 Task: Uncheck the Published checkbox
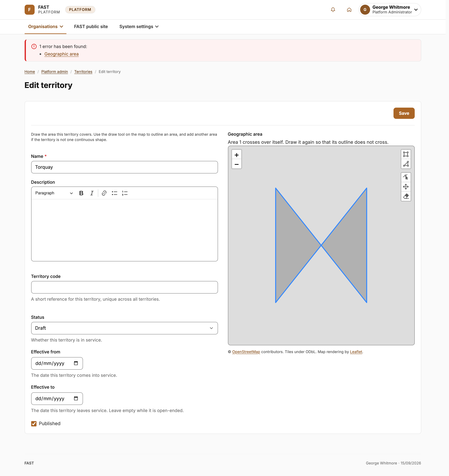coord(34,424)
